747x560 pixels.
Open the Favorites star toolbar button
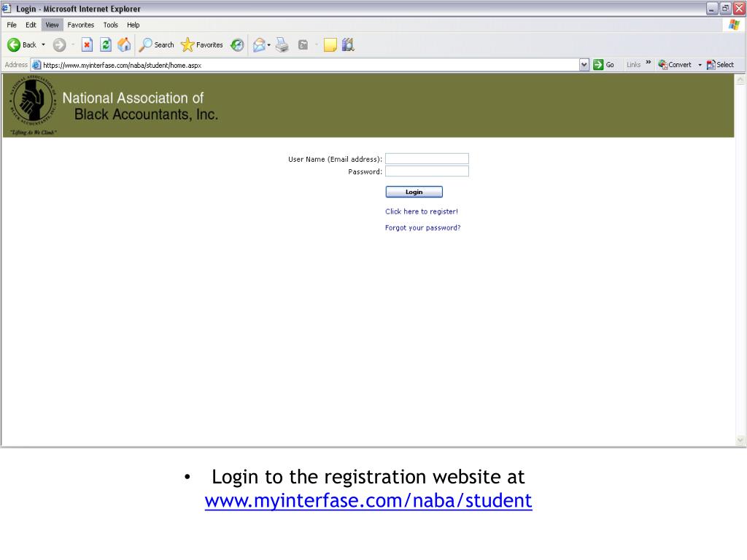pos(202,44)
